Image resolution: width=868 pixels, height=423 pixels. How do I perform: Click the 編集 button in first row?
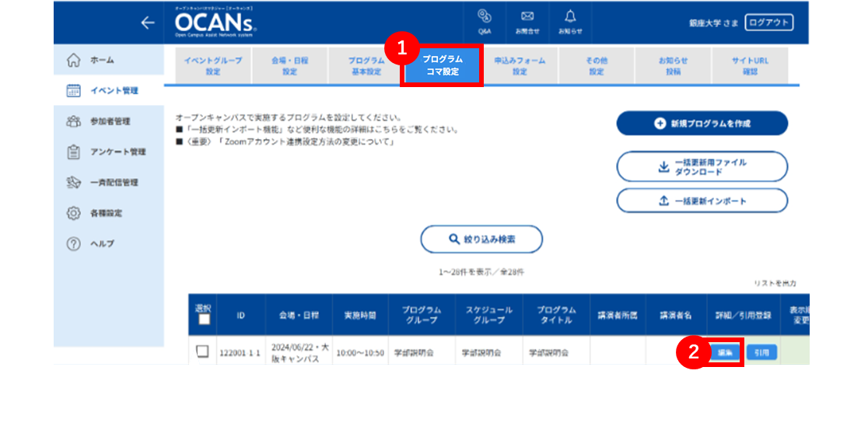(x=725, y=352)
